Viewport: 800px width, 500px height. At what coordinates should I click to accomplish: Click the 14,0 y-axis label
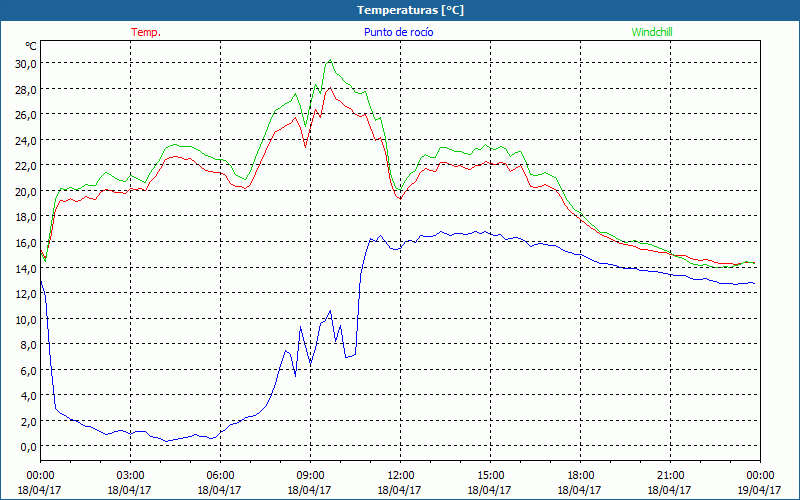coord(26,268)
